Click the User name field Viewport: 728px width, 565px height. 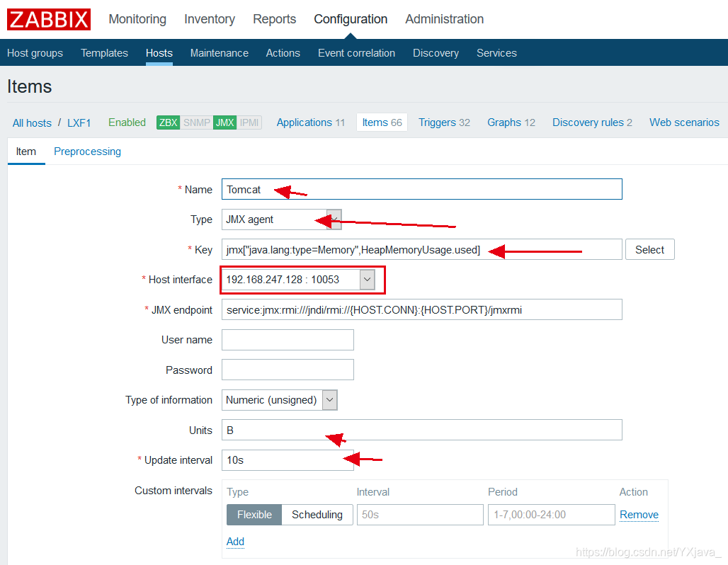pos(288,340)
